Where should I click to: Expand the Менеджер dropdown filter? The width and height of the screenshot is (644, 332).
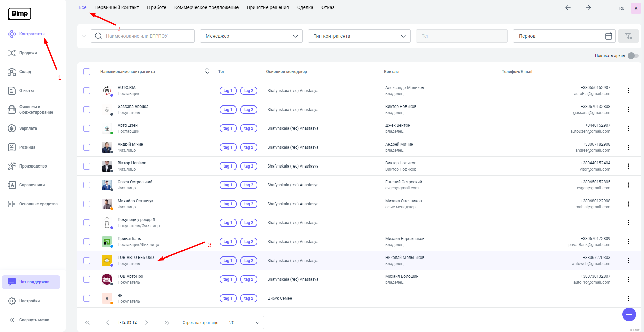pyautogui.click(x=251, y=36)
